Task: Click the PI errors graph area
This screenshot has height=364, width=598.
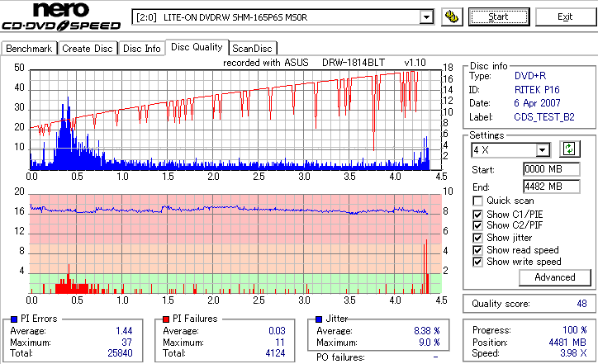Action: (x=235, y=120)
